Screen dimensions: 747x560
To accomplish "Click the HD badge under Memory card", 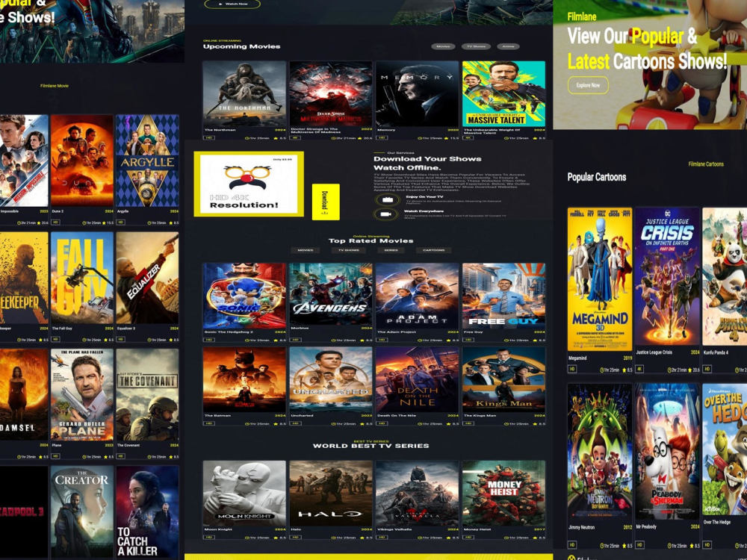I will point(382,137).
